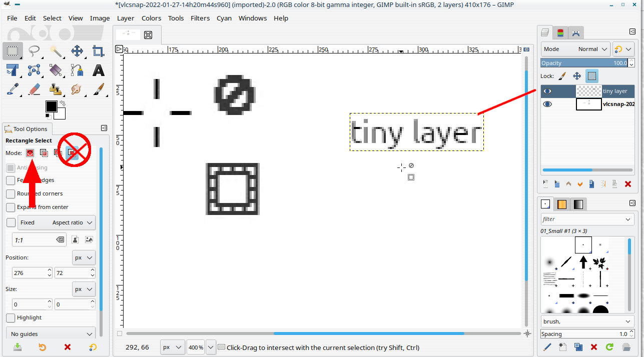Viewport: 644px width, 357px height.
Task: Toggle Feather edges checkbox
Action: (x=11, y=180)
